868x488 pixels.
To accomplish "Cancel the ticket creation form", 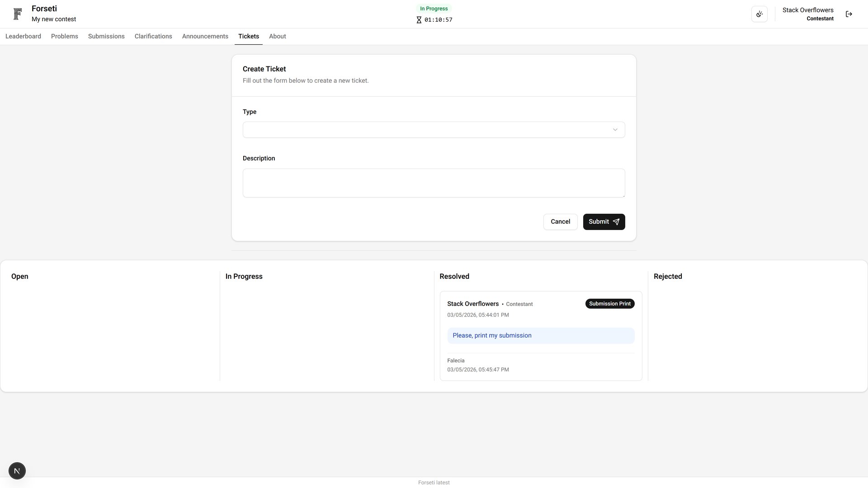I will (560, 222).
